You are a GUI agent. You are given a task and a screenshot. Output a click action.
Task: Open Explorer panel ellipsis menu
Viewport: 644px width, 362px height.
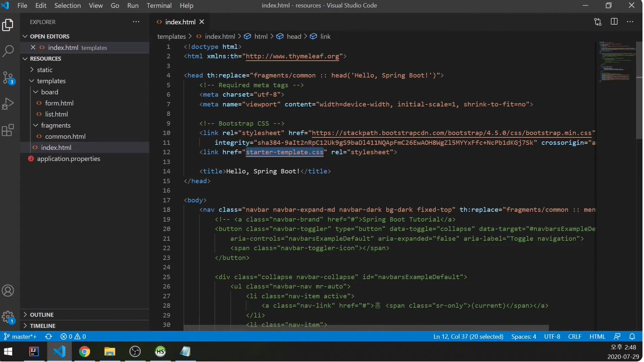click(x=136, y=22)
